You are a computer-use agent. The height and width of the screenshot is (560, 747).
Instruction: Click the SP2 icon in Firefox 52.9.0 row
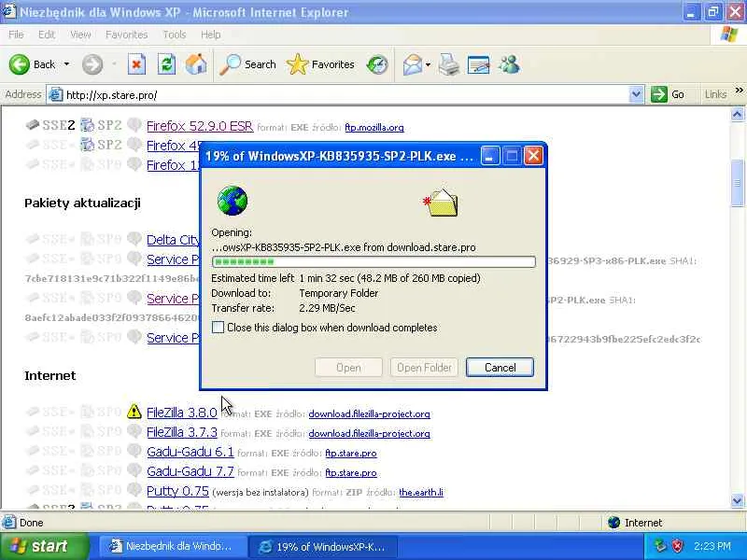click(x=87, y=125)
